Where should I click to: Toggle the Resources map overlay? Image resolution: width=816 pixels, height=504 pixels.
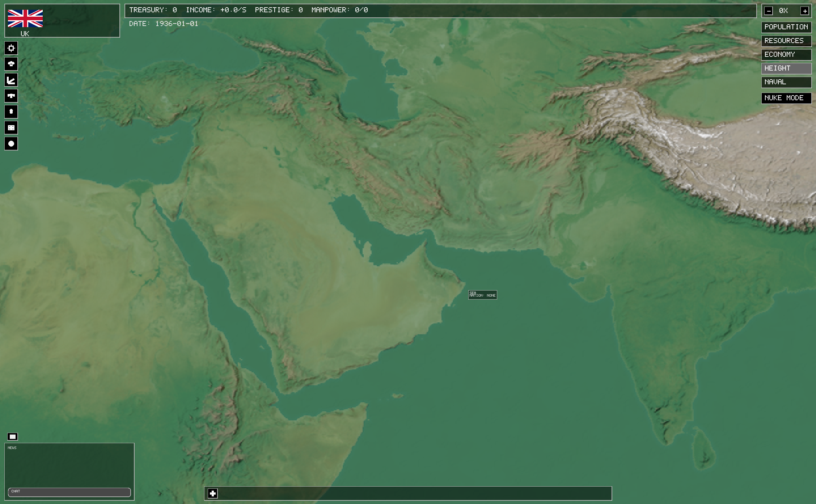[x=786, y=41]
